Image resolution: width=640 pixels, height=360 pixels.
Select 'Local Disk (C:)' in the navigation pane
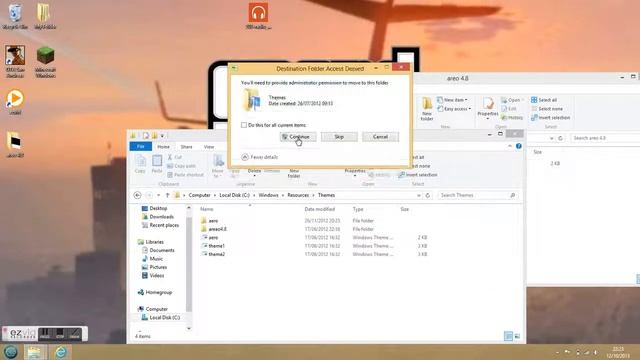pyautogui.click(x=160, y=318)
